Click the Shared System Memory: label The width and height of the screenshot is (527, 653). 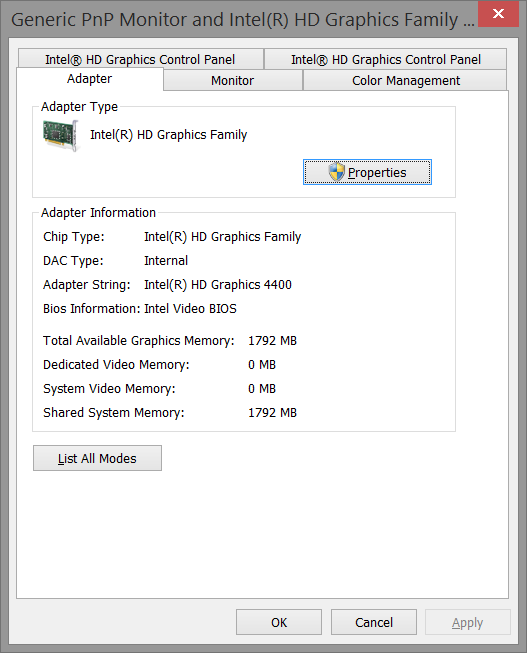point(114,413)
